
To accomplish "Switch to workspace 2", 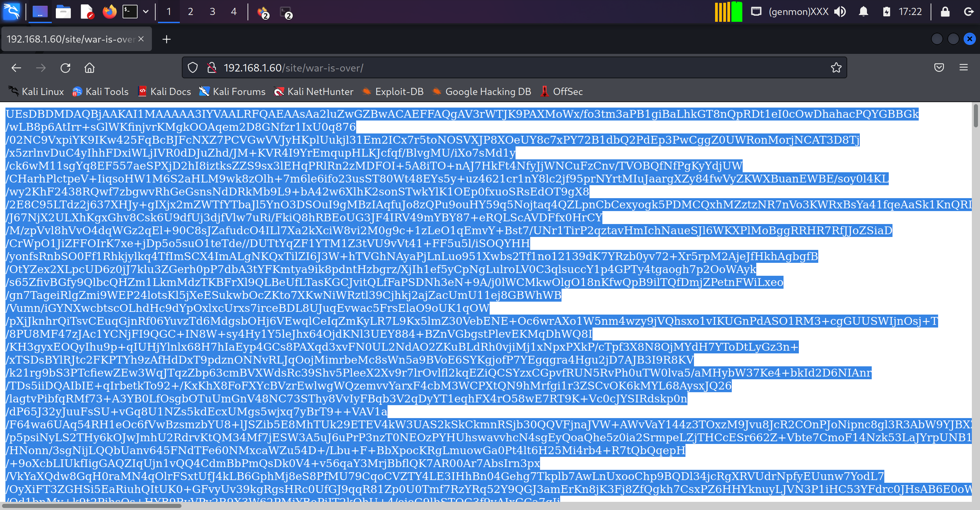I will pyautogui.click(x=191, y=12).
